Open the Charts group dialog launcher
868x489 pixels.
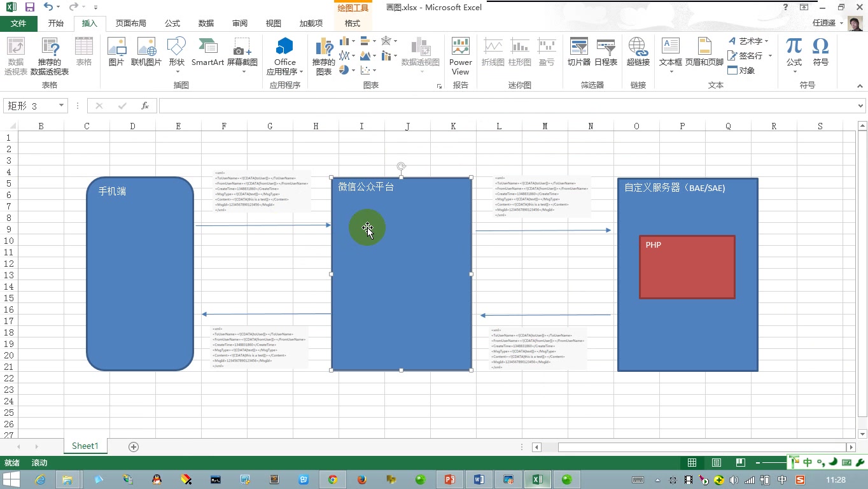439,86
